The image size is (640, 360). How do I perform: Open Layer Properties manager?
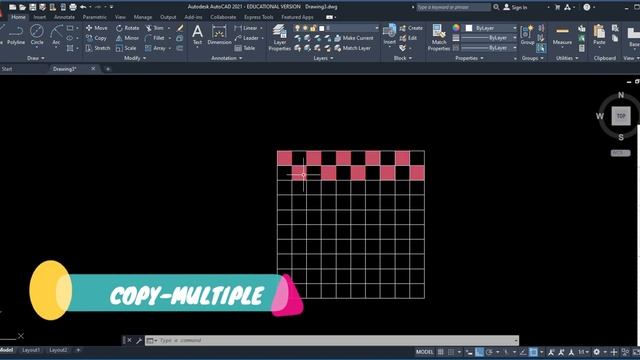[x=280, y=37]
